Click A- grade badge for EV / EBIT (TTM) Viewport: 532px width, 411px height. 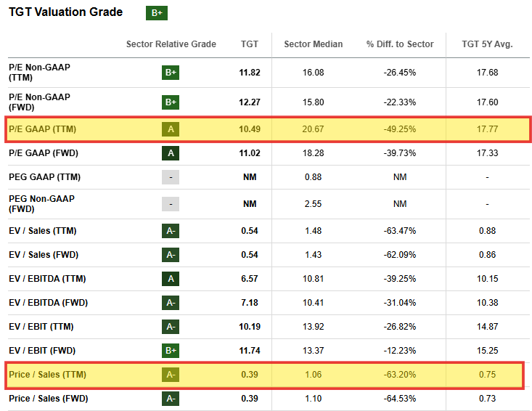(171, 327)
